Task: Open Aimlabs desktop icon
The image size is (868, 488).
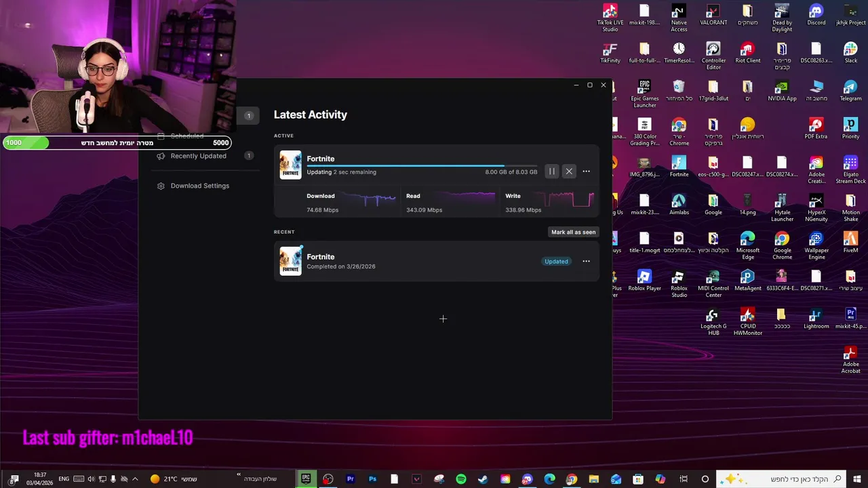Action: (679, 205)
